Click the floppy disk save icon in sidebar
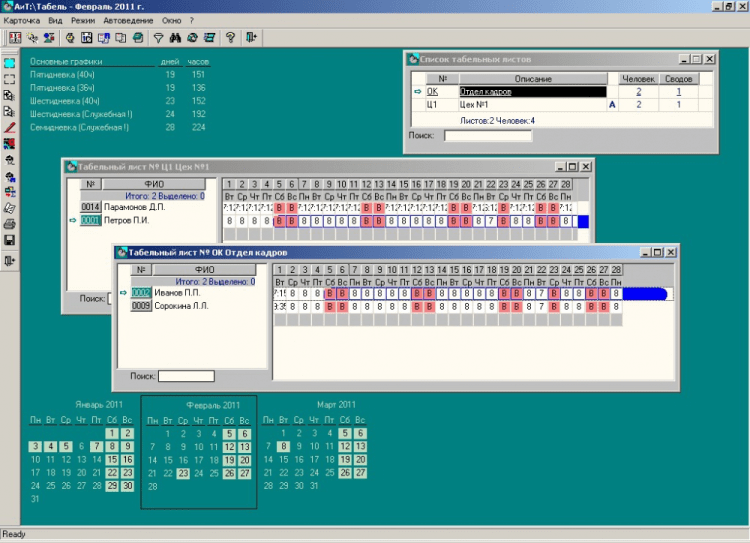 pos(9,240)
